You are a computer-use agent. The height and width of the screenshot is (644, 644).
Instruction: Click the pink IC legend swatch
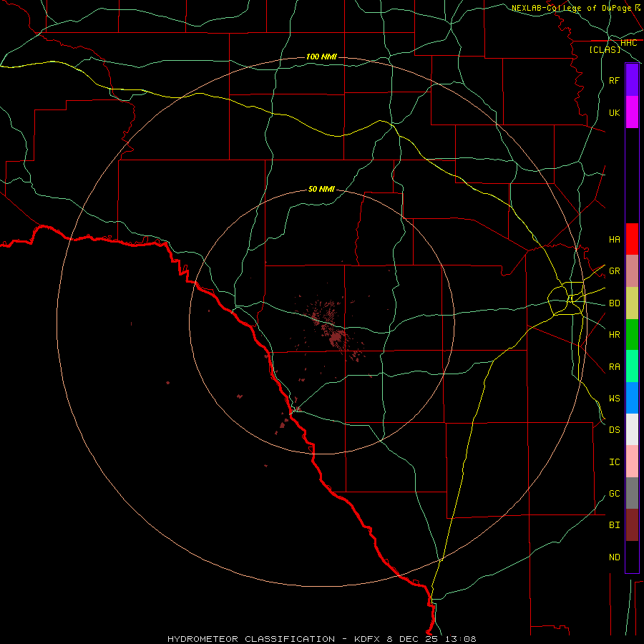pyautogui.click(x=632, y=462)
